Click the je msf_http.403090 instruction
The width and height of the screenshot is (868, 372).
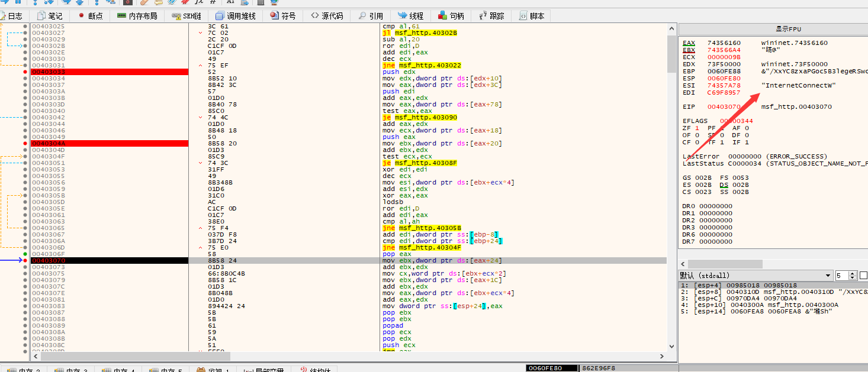click(420, 118)
